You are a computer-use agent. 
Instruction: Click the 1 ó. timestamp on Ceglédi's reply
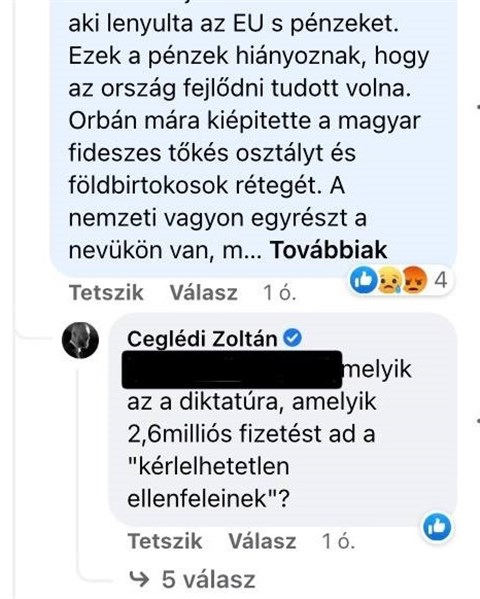tap(338, 541)
